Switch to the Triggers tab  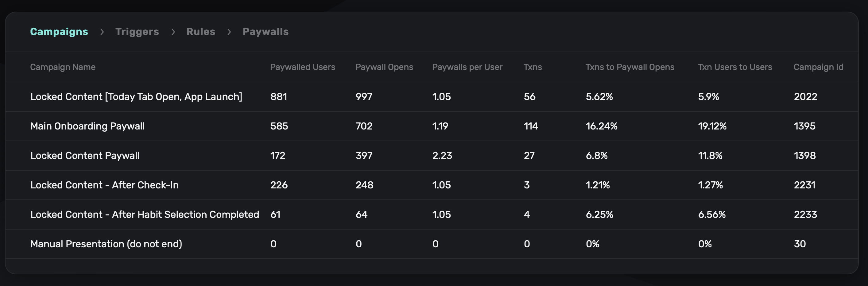137,32
